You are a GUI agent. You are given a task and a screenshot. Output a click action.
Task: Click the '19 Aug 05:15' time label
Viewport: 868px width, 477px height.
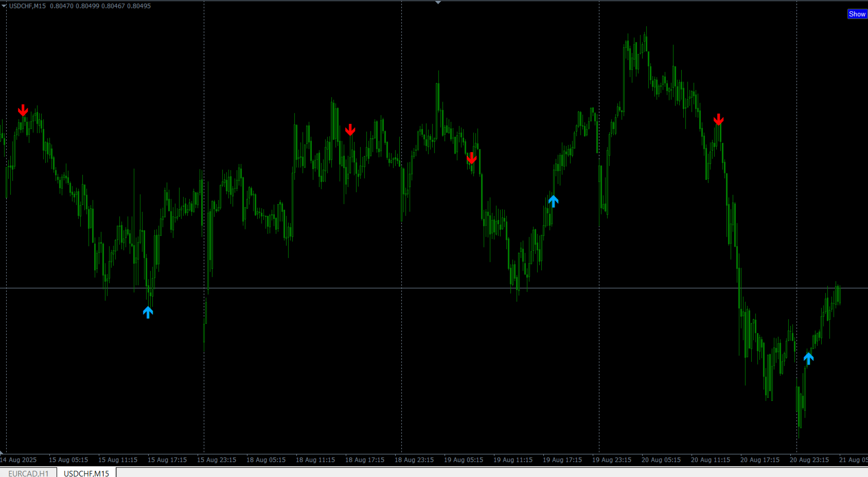click(464, 460)
